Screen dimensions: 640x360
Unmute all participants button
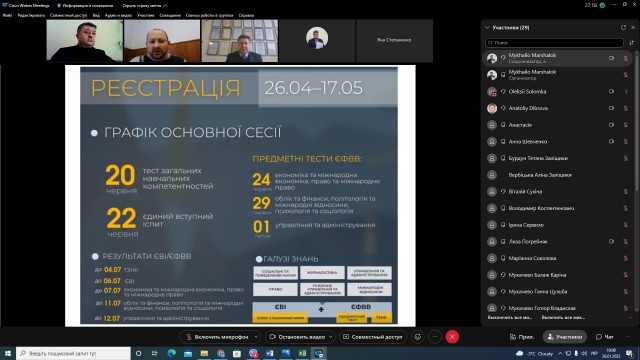click(x=563, y=318)
